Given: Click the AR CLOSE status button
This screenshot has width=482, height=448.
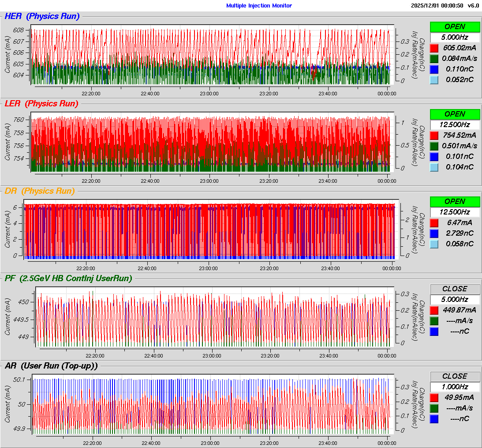Looking at the screenshot, I should pyautogui.click(x=455, y=376).
